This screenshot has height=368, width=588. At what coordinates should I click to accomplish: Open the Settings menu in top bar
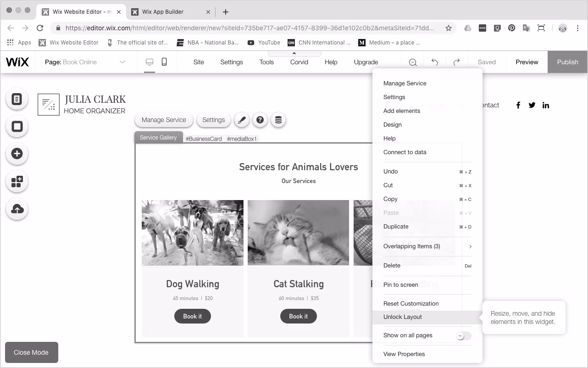click(x=232, y=62)
